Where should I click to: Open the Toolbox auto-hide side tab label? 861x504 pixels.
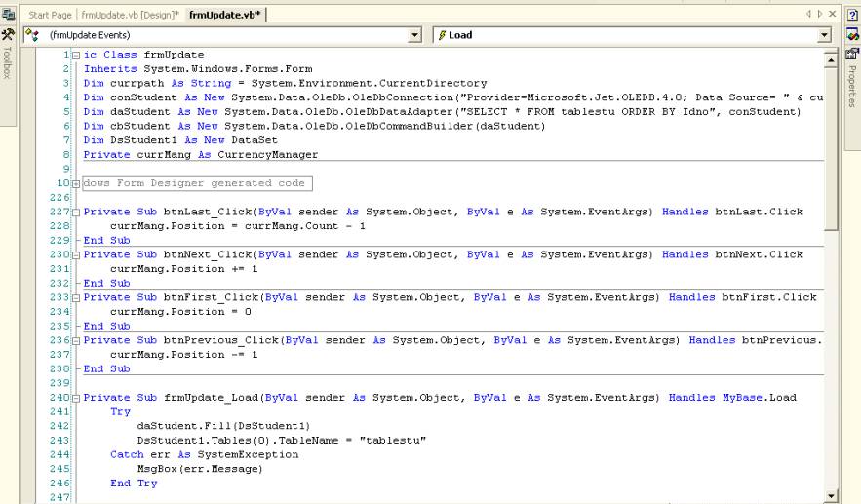(x=8, y=62)
